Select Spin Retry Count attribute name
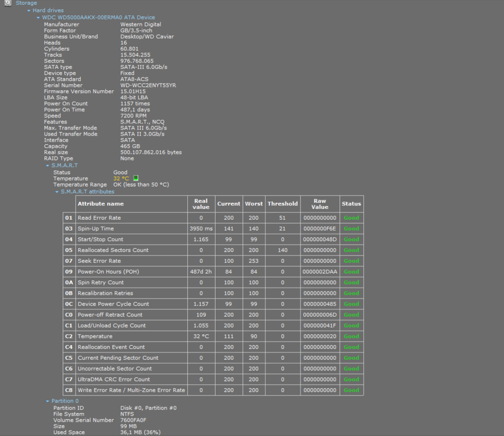504x436 pixels. pos(101,282)
